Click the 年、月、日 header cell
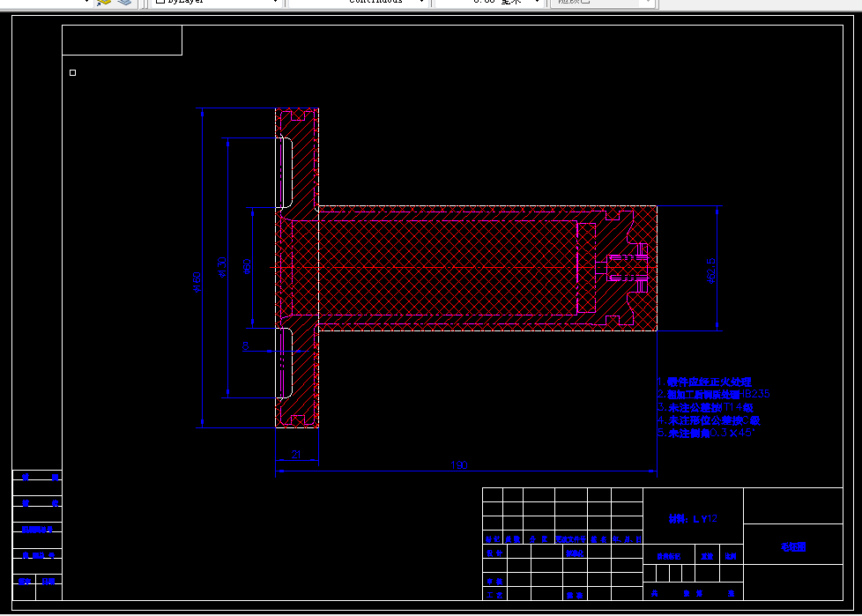The width and height of the screenshot is (862, 616). point(628,539)
